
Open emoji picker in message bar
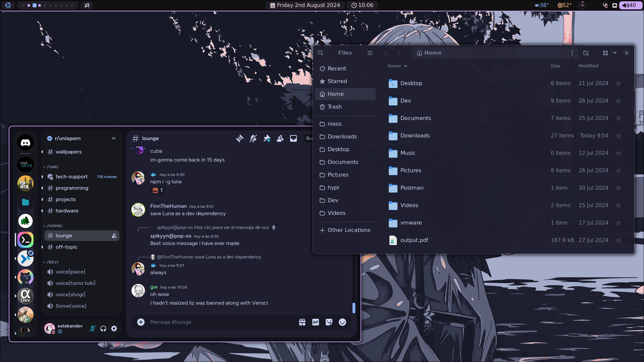coord(342,322)
